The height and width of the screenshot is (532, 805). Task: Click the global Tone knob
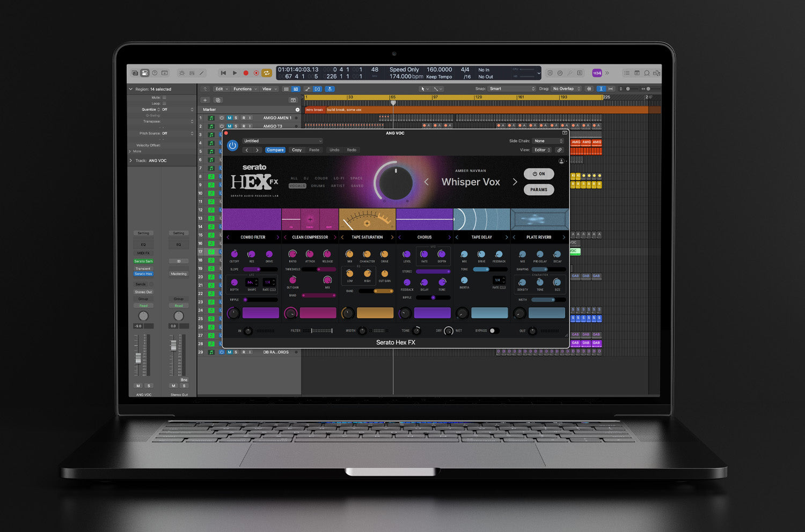point(417,331)
